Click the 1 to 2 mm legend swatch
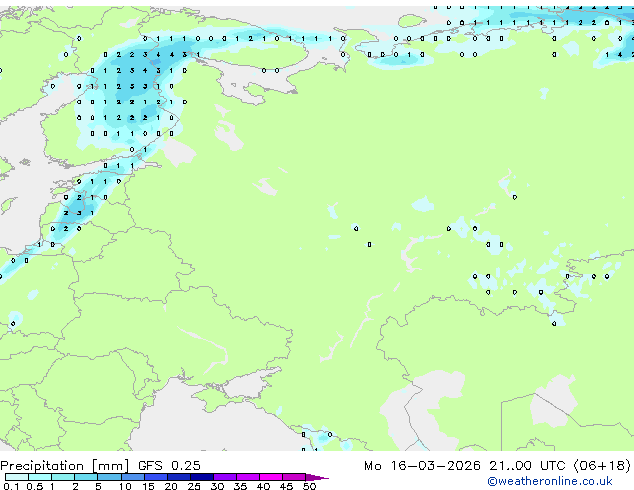 pyautogui.click(x=63, y=477)
